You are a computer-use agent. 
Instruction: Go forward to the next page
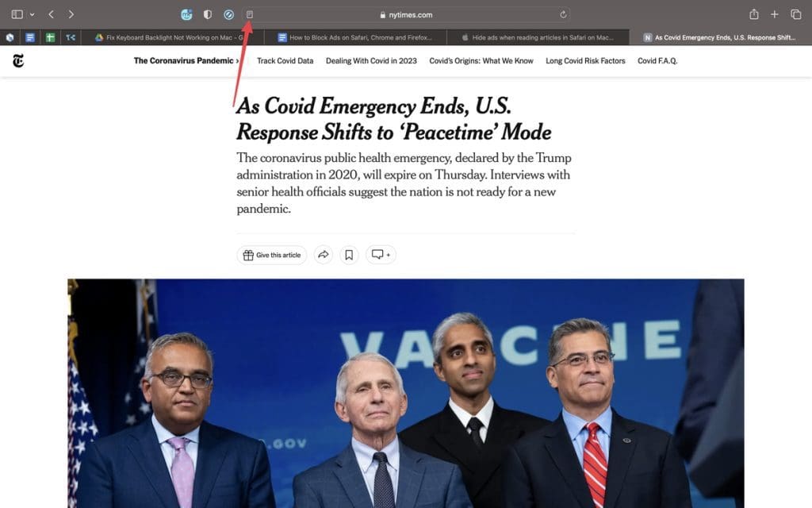click(71, 14)
